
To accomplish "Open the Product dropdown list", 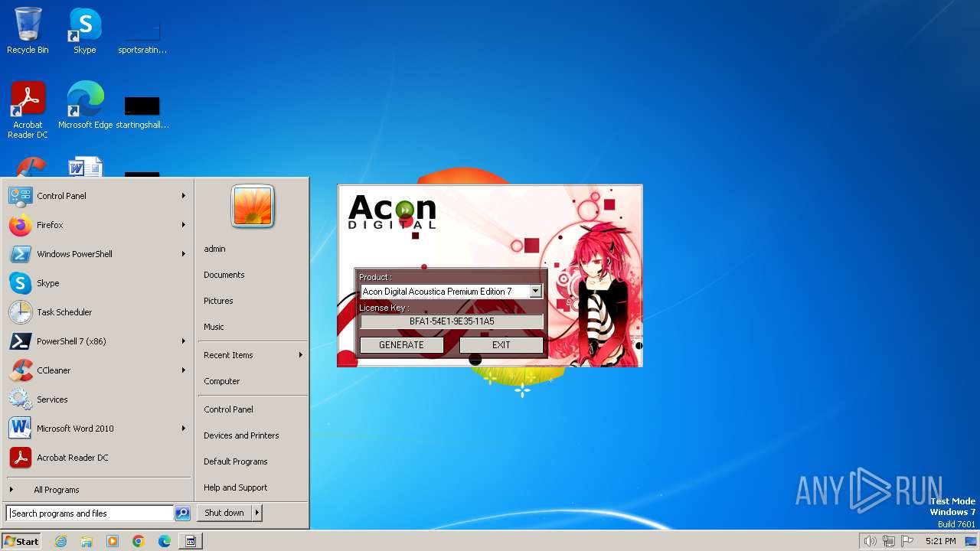I will [x=535, y=292].
